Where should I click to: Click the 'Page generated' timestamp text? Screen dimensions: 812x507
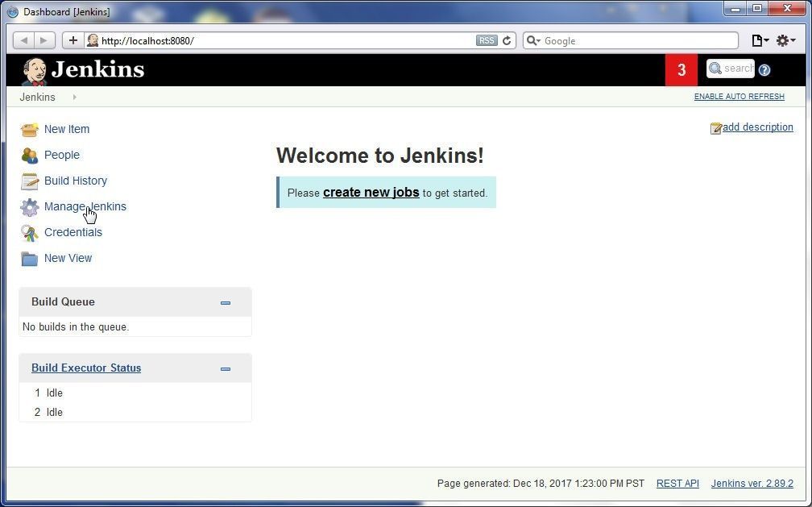click(541, 483)
